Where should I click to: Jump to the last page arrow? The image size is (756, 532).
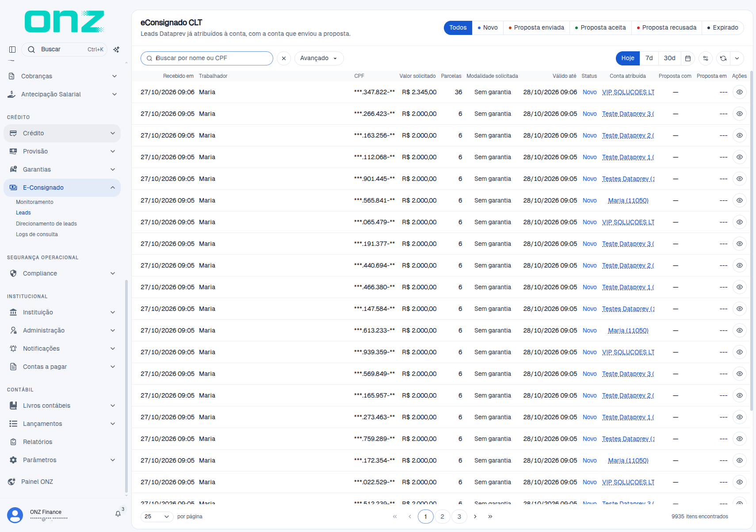pyautogui.click(x=490, y=517)
